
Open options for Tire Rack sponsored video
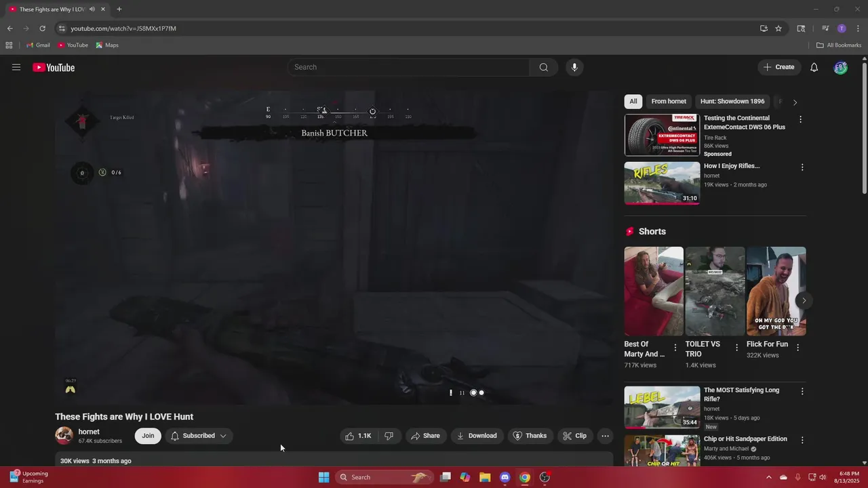(800, 119)
